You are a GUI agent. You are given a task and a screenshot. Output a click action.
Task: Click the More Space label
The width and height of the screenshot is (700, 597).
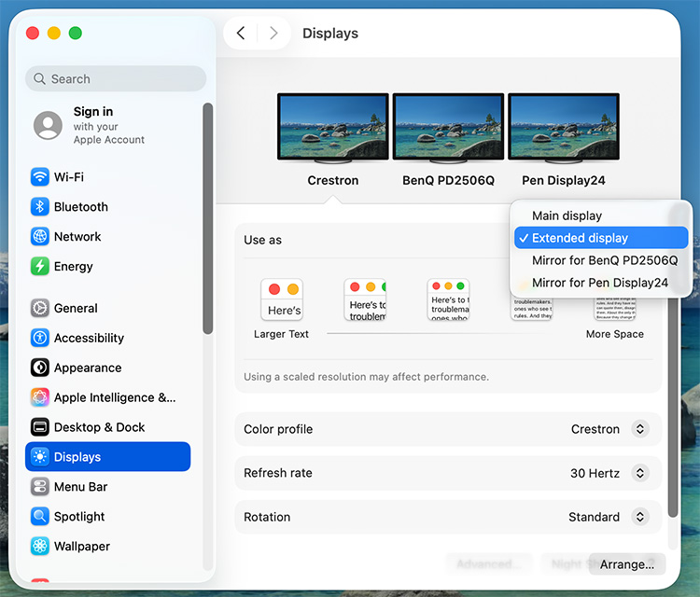click(615, 334)
